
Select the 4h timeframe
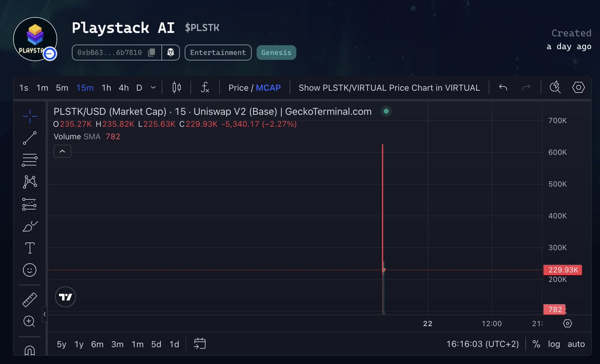(123, 87)
